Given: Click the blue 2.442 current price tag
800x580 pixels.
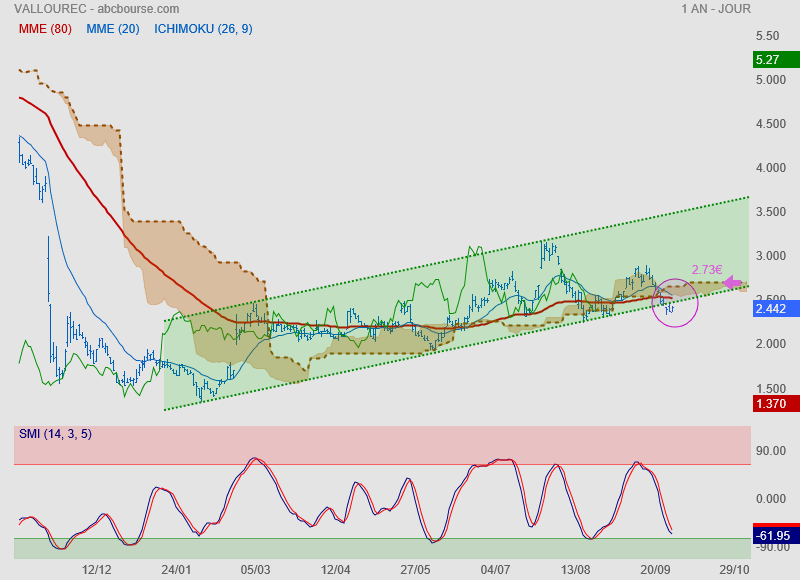Looking at the screenshot, I should (x=776, y=309).
